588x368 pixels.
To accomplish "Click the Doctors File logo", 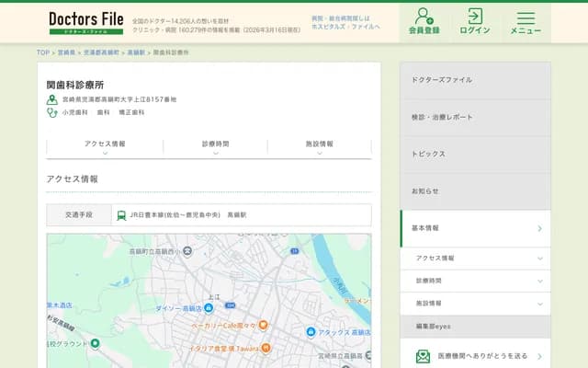I will (85, 22).
